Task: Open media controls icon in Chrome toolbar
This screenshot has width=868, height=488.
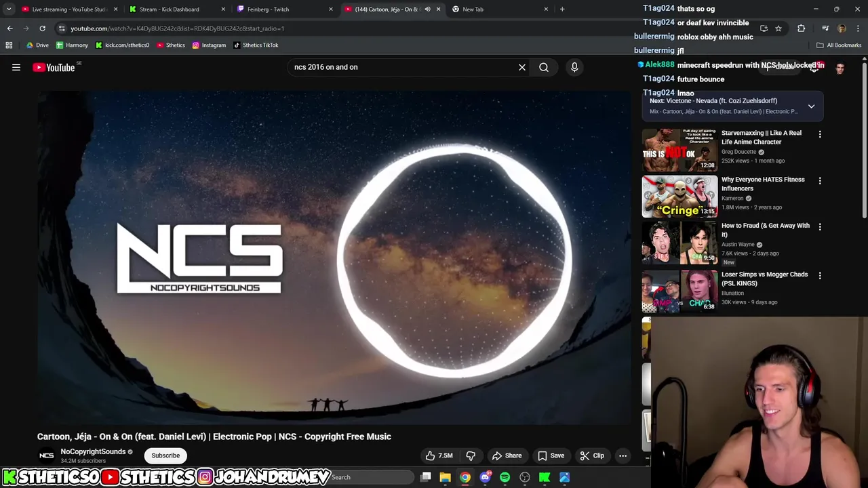Action: (x=825, y=28)
